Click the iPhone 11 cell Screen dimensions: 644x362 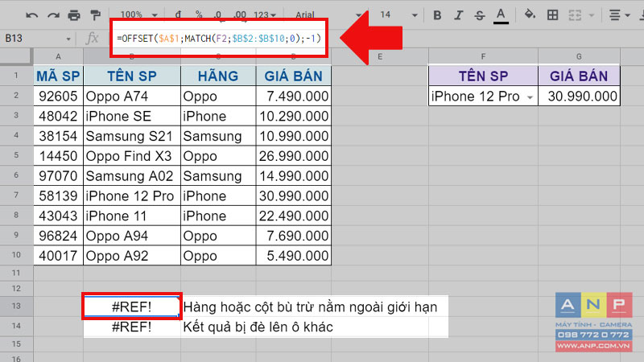[132, 216]
